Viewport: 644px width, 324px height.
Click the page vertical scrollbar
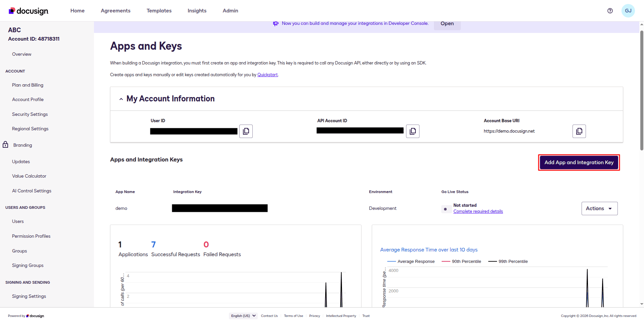[642, 91]
